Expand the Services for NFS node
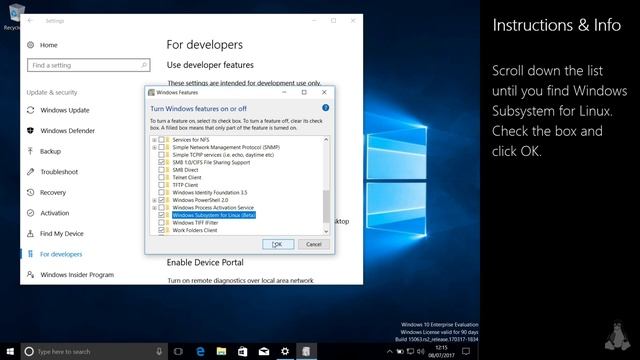 point(154,140)
